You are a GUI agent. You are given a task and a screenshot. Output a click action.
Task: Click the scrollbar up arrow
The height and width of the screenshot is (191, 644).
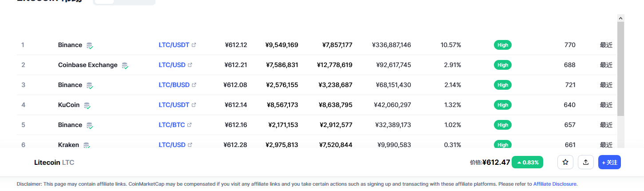coord(620,18)
